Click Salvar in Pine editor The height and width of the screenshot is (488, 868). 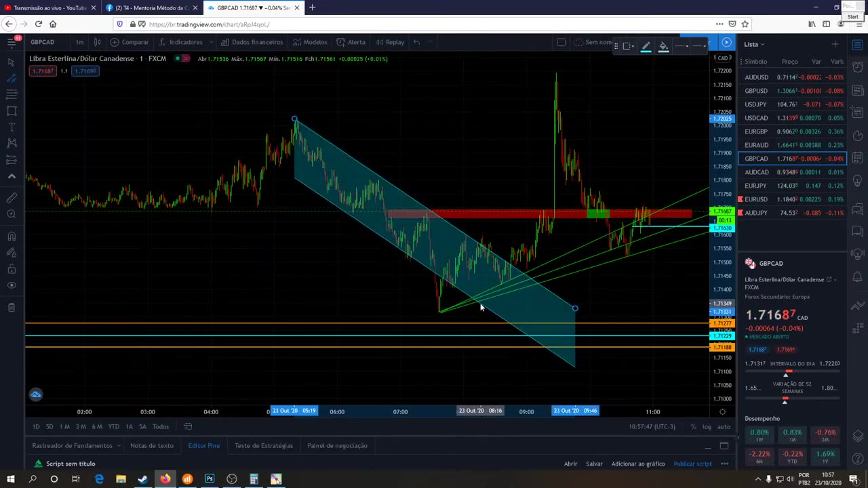click(594, 464)
